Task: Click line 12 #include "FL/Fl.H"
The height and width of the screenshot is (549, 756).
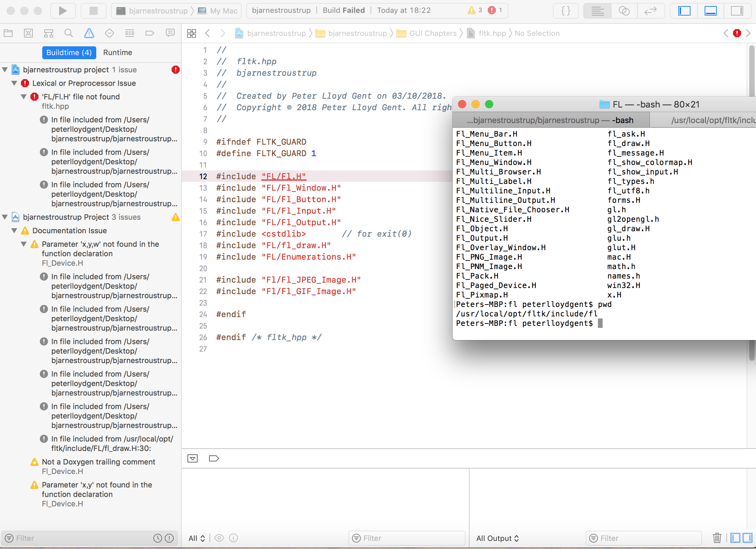Action: click(x=261, y=176)
